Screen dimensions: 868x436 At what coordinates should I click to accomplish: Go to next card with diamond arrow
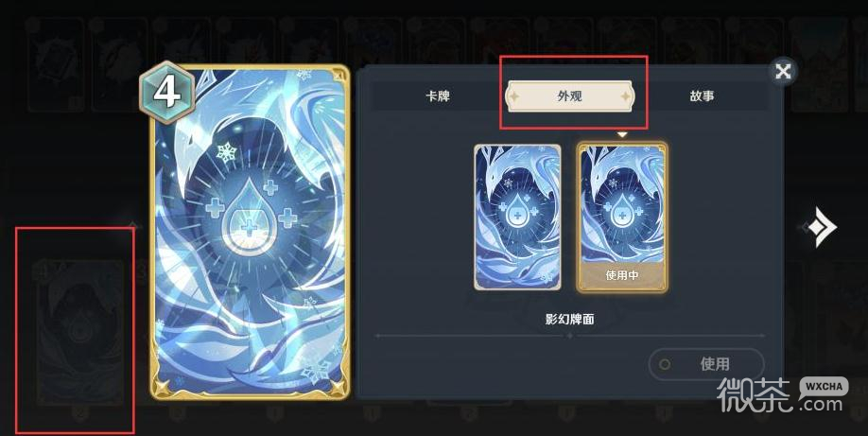[x=822, y=227]
